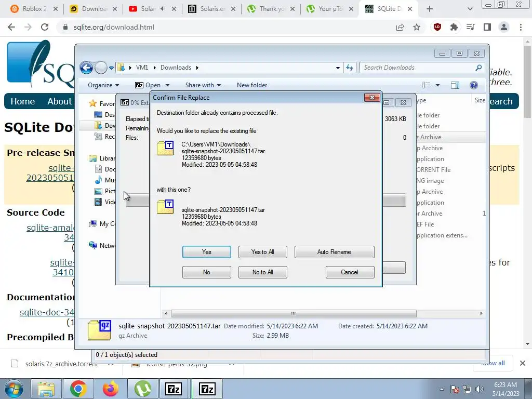Screen dimensions: 532x399
Task: Open Explorer help icon
Action: click(x=474, y=85)
